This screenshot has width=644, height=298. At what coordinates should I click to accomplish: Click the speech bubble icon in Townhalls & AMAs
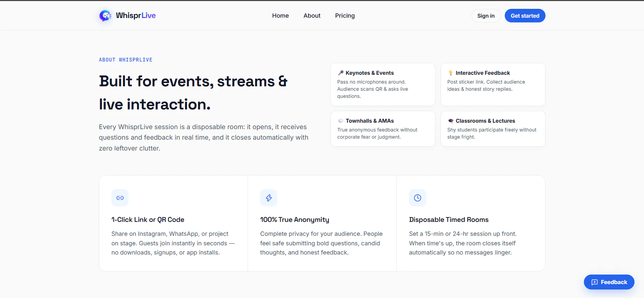341,121
